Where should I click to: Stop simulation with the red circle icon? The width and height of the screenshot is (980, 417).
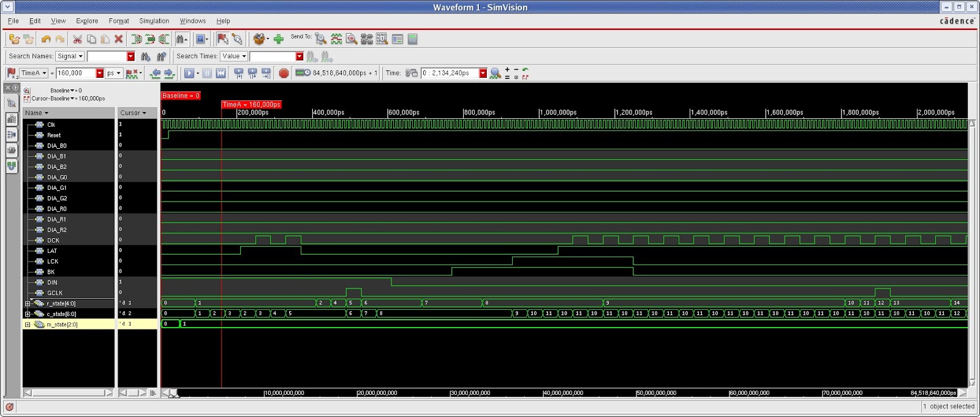click(x=284, y=73)
